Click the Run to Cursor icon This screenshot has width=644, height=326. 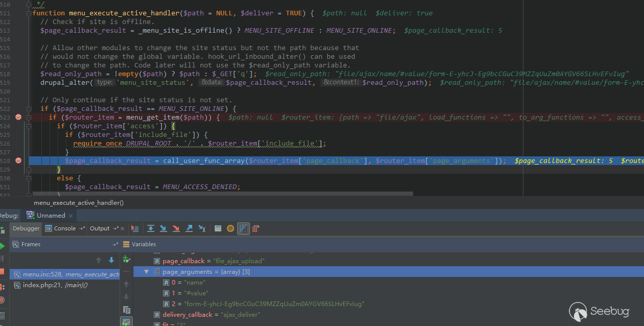202,228
